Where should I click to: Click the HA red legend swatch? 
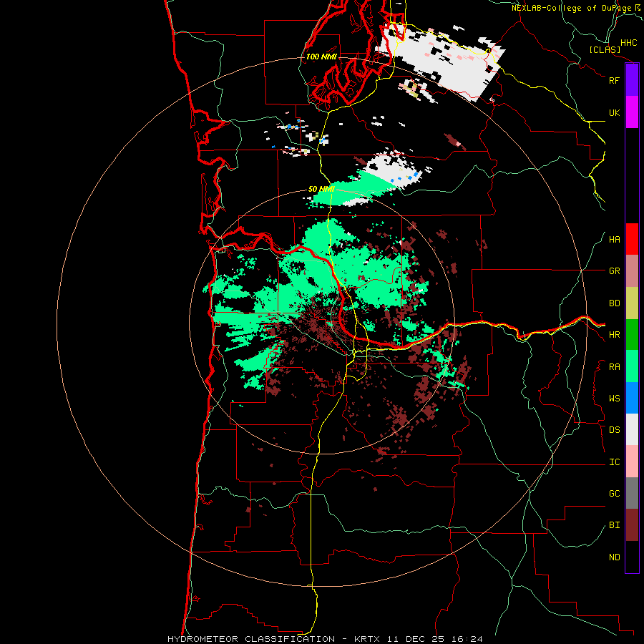pyautogui.click(x=632, y=239)
